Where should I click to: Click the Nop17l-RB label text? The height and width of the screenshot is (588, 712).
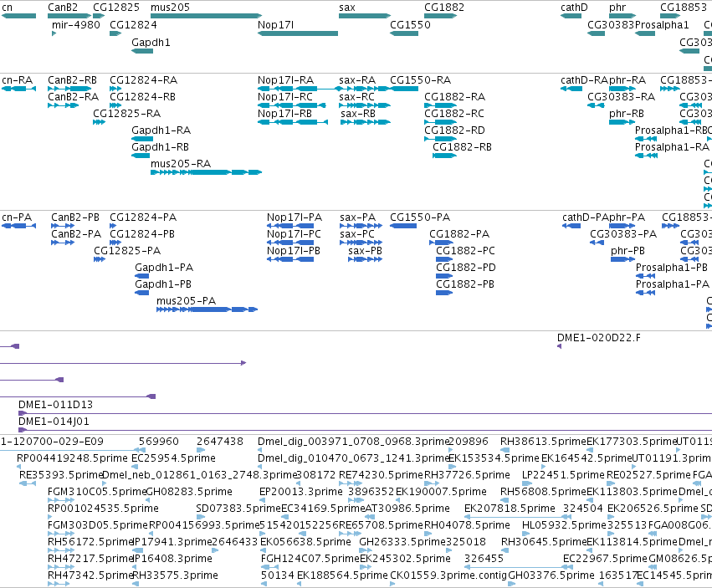(284, 114)
